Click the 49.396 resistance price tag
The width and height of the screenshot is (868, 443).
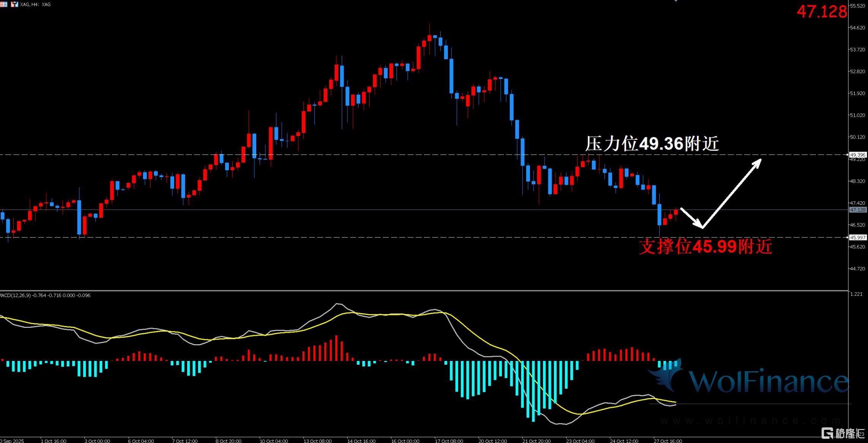pyautogui.click(x=857, y=155)
